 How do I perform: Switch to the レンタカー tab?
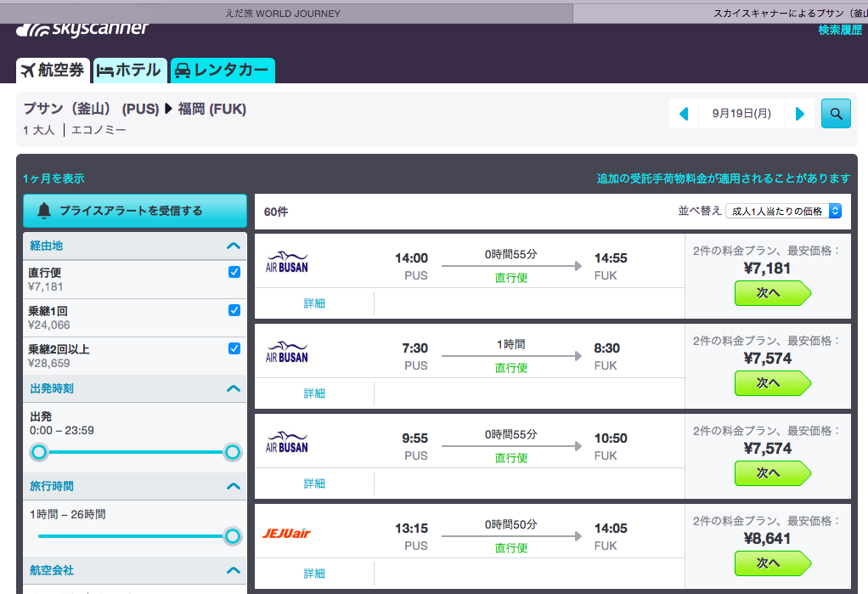click(x=223, y=71)
